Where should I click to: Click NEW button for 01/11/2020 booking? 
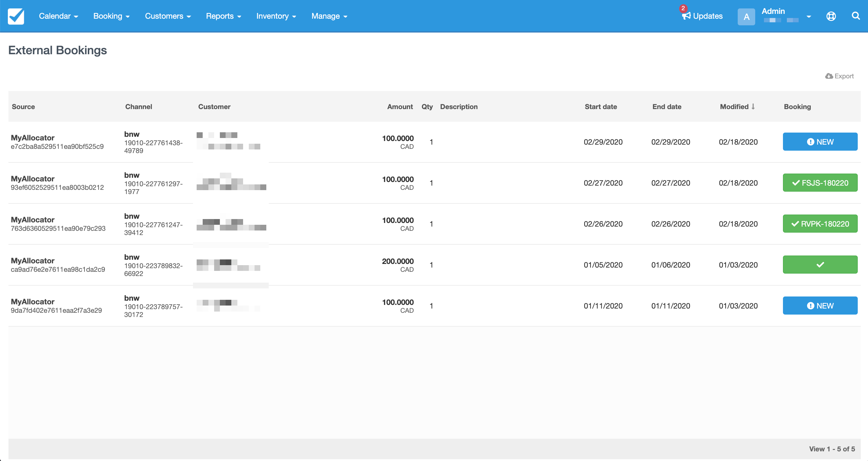coord(820,306)
